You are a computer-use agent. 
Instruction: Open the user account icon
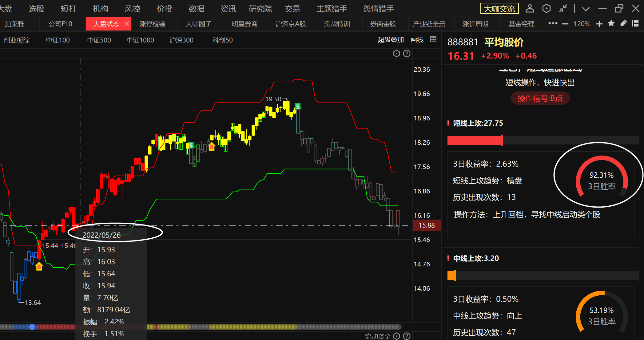(530, 8)
